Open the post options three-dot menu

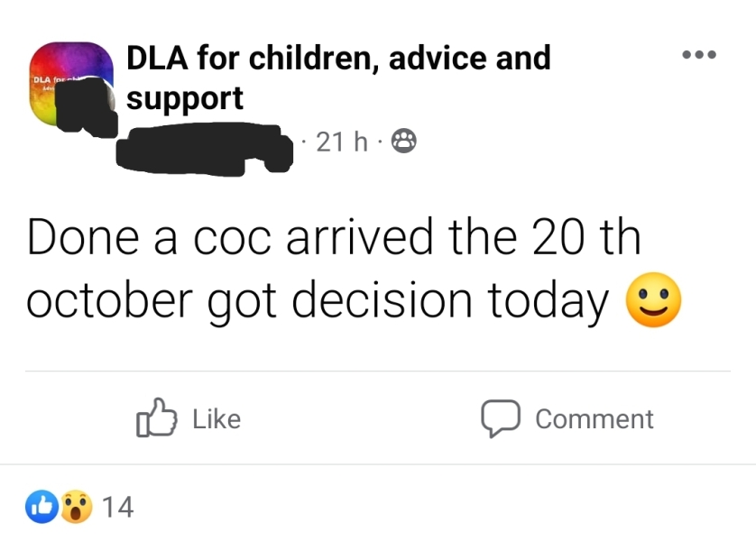point(697,54)
